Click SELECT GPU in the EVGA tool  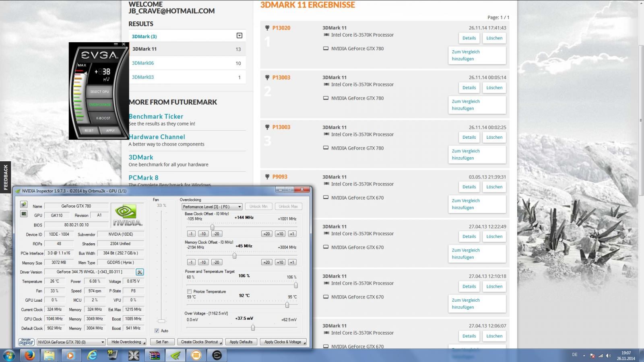99,92
